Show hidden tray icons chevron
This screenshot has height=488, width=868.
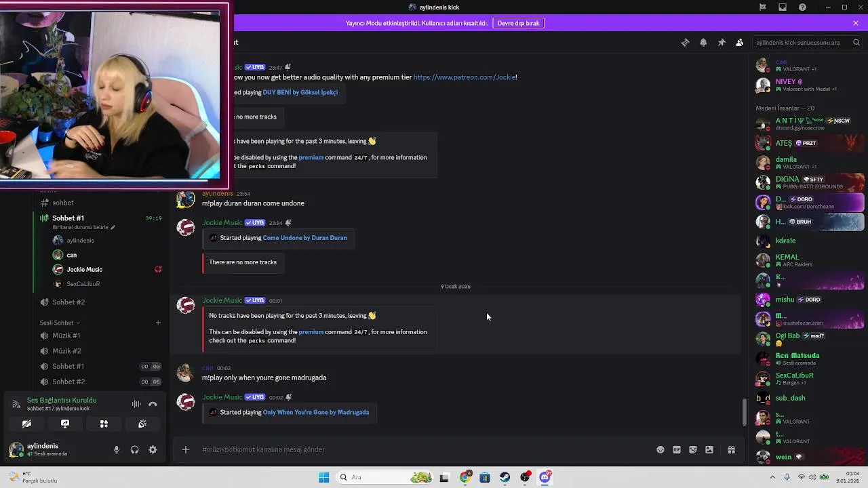click(x=772, y=477)
